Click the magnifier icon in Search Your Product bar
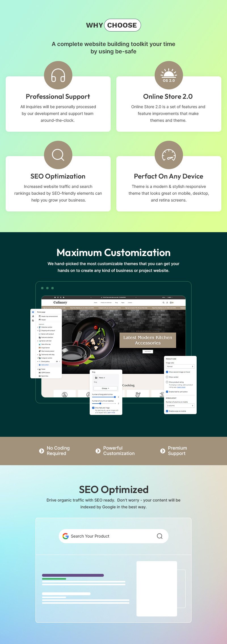The width and height of the screenshot is (227, 644). click(160, 536)
